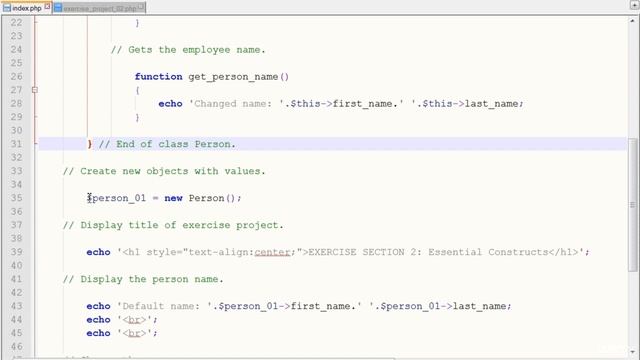This screenshot has width=640, height=360.
Task: Click the echo '<br>' on line 45
Action: (122, 333)
